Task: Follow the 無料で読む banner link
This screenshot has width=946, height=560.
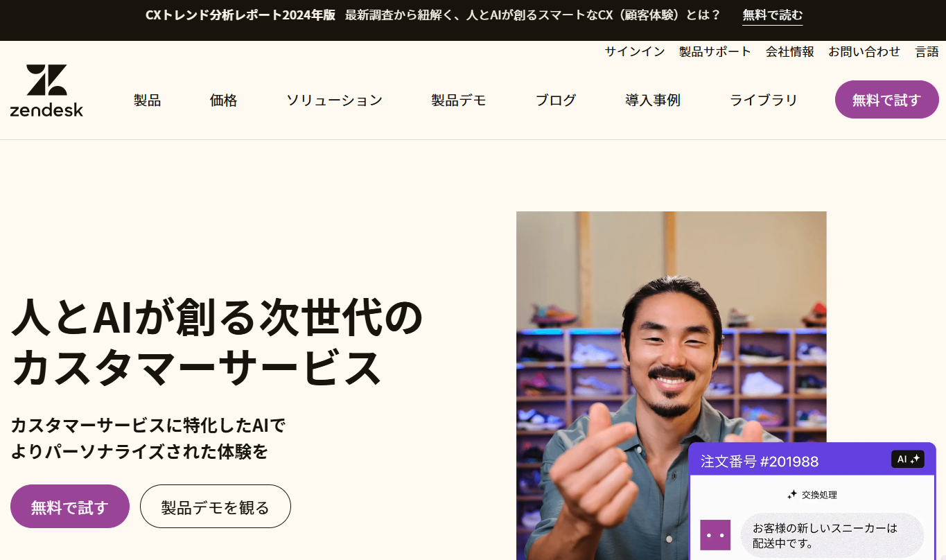Action: 773,15
